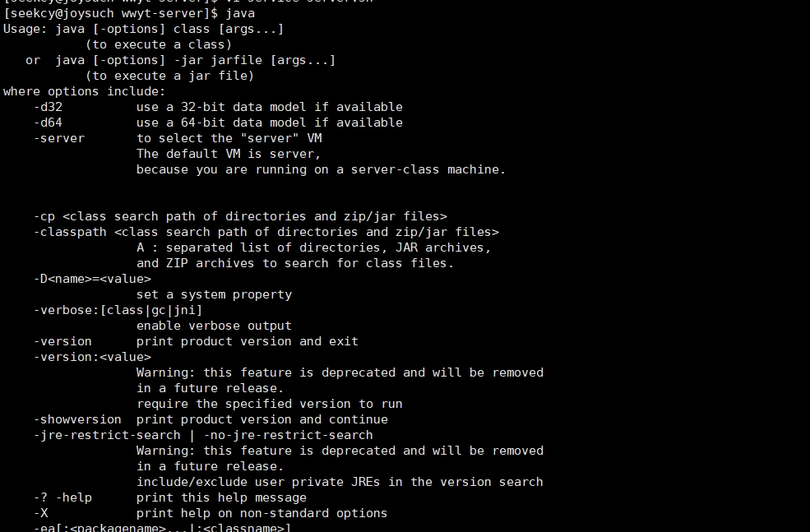Click the '-jre-restrict-search' option
This screenshot has width=810, height=532.
coord(107,436)
